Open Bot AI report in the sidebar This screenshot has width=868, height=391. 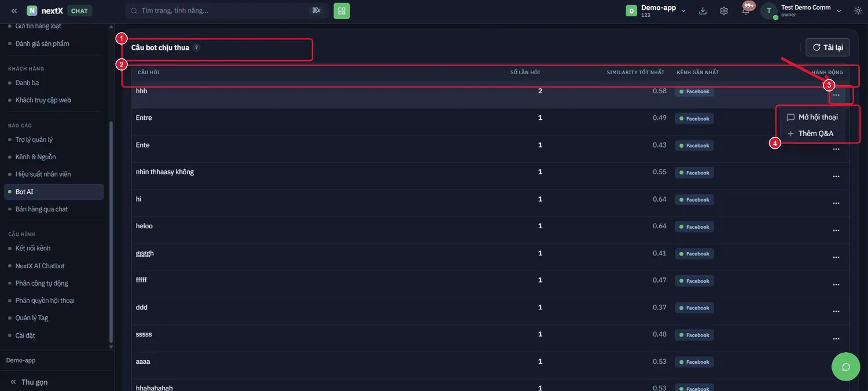click(54, 192)
